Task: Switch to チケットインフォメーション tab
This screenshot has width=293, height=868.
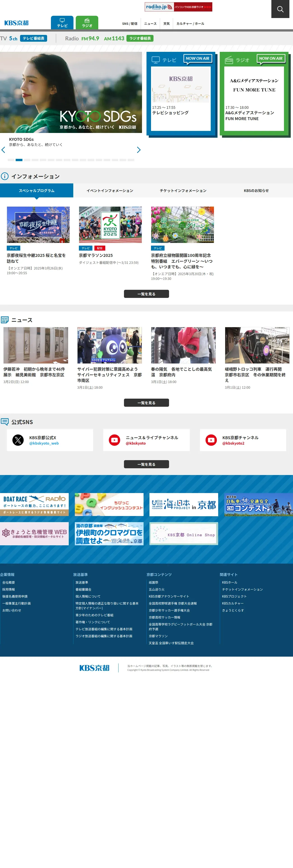Action: pos(183,191)
